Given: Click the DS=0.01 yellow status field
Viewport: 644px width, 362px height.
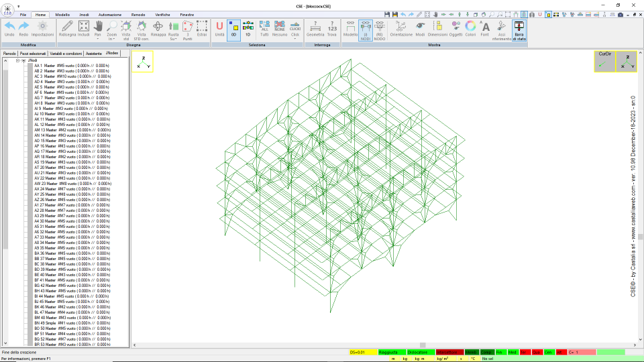Looking at the screenshot, I should (x=363, y=352).
